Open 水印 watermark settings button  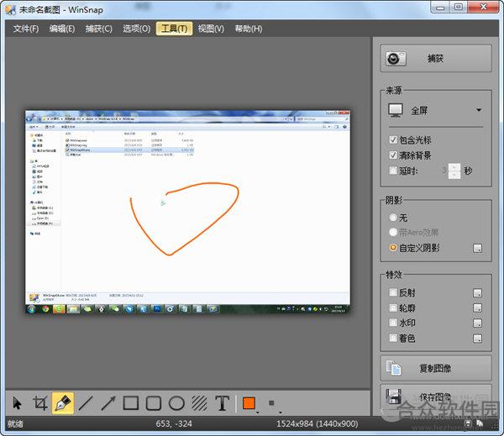point(478,323)
